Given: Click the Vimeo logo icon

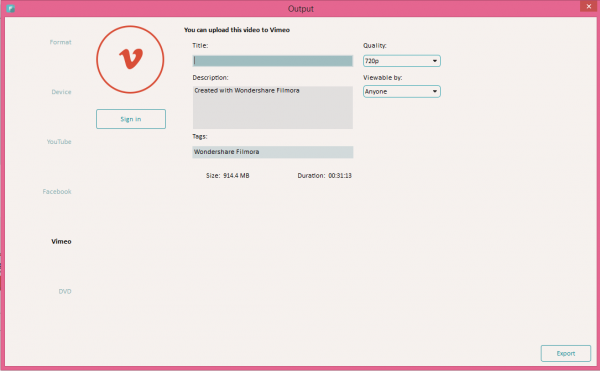Looking at the screenshot, I should pyautogui.click(x=130, y=59).
